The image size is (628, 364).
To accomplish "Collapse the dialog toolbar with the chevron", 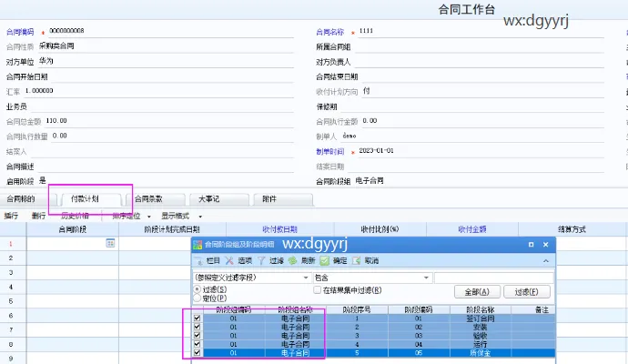I will pos(546,261).
